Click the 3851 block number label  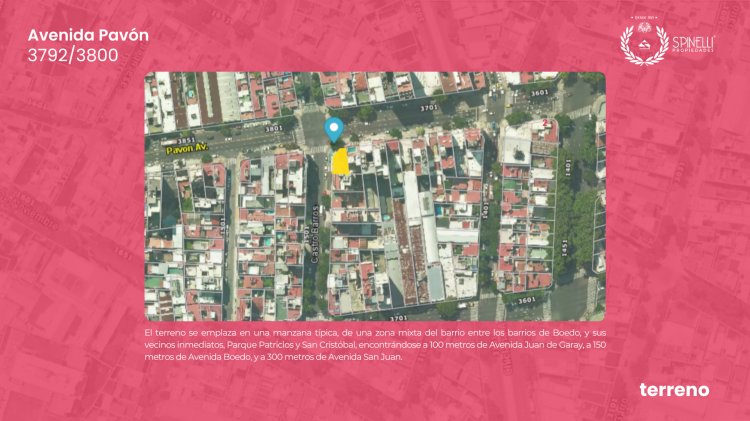[186, 141]
